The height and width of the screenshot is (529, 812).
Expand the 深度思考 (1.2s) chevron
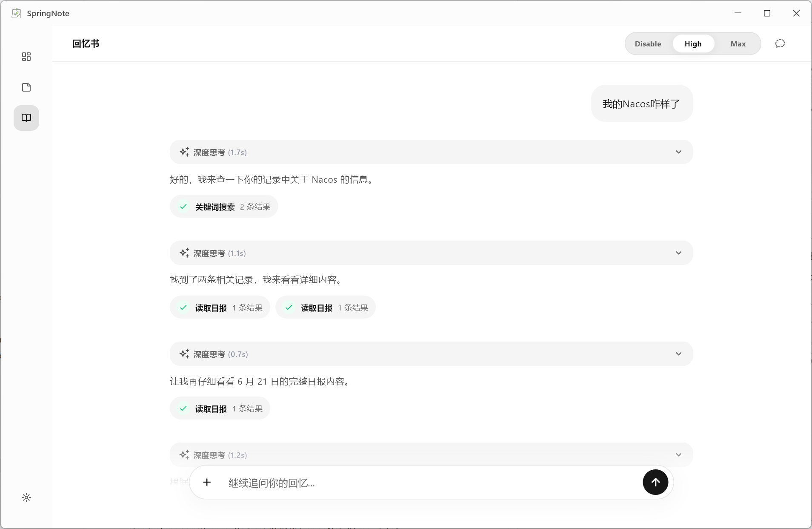[x=679, y=455]
